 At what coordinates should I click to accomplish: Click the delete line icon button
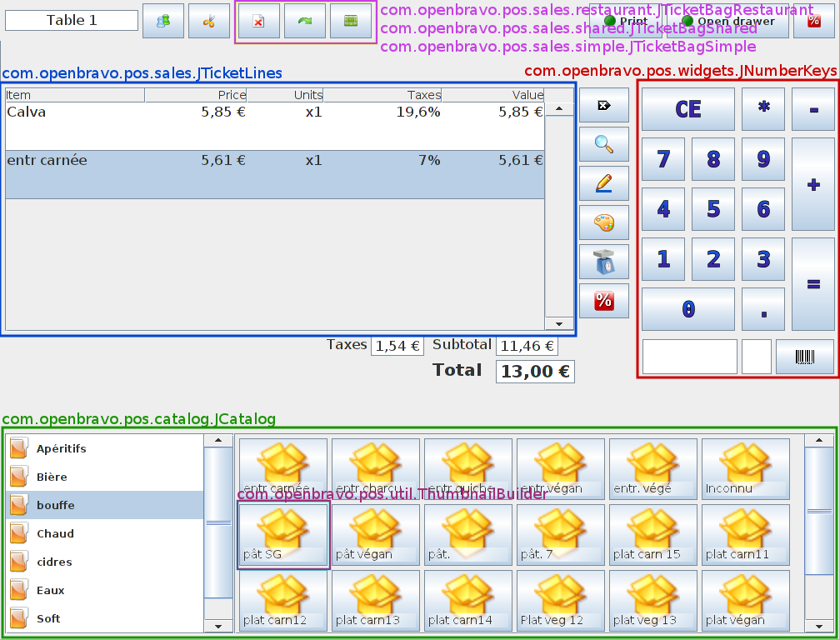tap(603, 105)
